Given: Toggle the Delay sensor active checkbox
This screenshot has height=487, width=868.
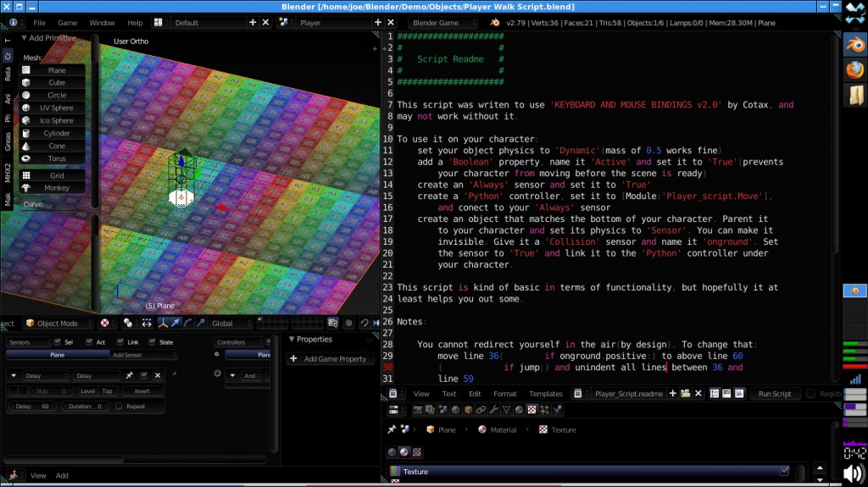Looking at the screenshot, I should click(x=143, y=375).
